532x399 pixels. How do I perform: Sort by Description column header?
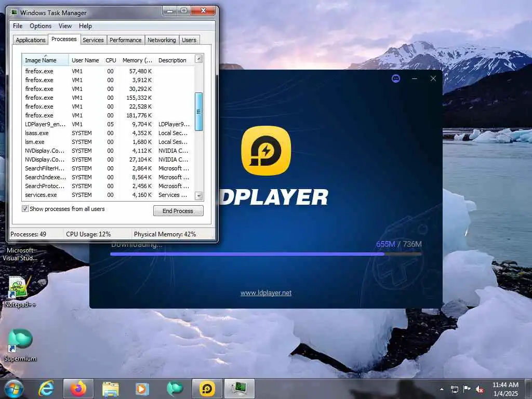click(x=175, y=60)
